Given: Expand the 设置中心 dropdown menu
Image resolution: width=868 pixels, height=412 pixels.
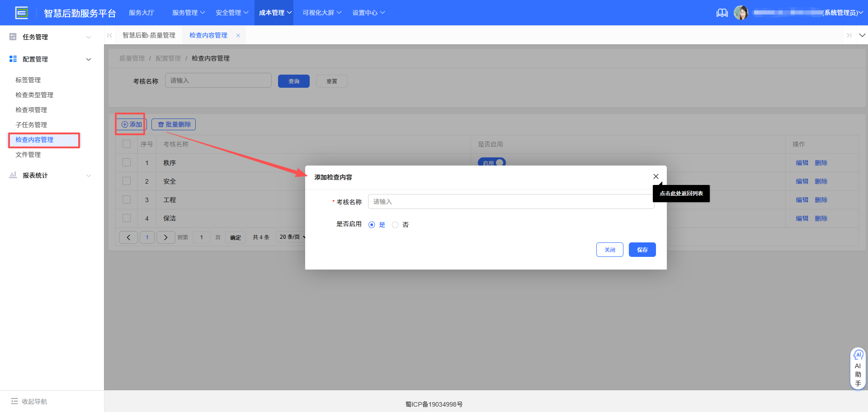Looking at the screenshot, I should click(x=368, y=12).
